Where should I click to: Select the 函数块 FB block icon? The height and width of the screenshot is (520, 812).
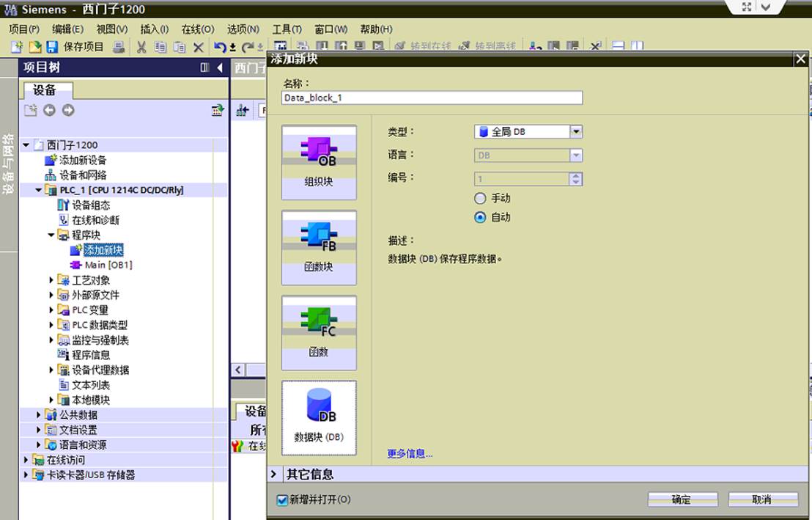tap(319, 247)
